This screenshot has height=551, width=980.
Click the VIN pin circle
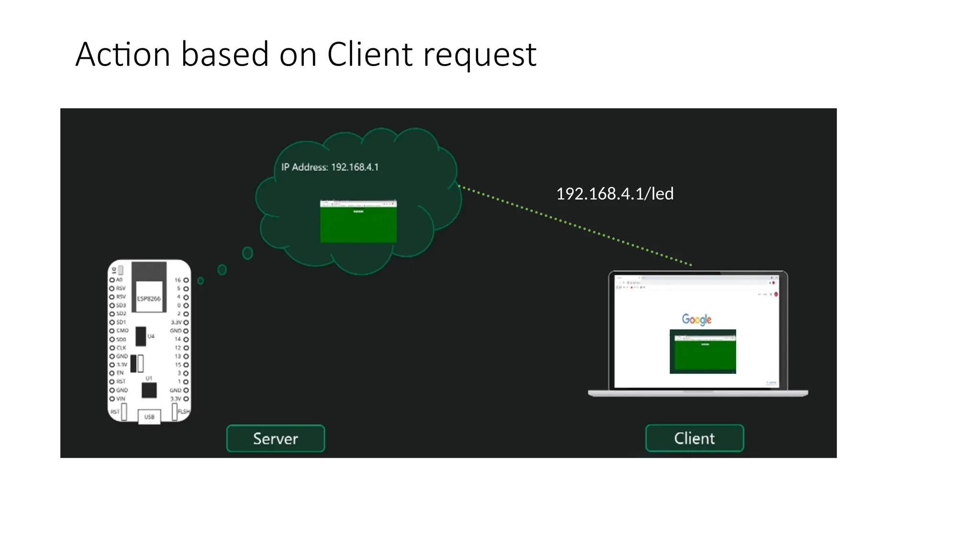point(112,398)
